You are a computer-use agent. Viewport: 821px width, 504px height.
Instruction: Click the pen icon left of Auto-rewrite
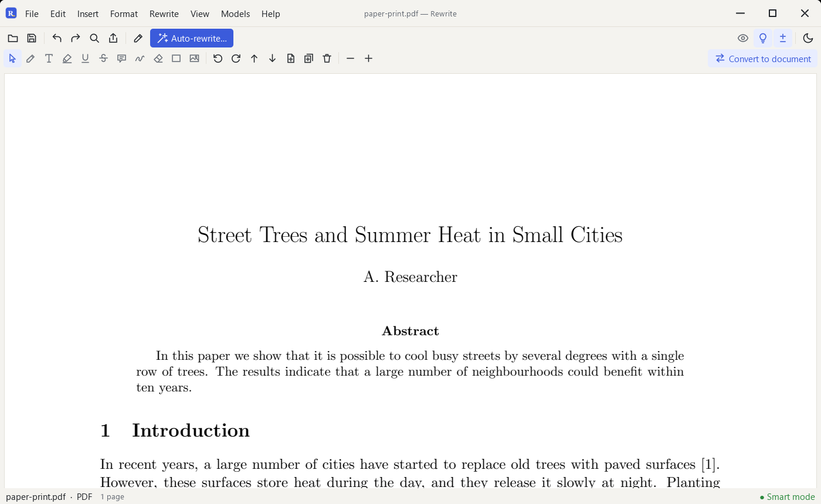tap(138, 39)
